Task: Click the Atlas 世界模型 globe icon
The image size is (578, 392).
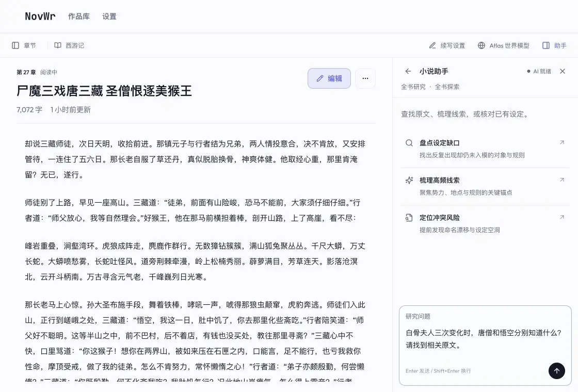Action: [481, 45]
